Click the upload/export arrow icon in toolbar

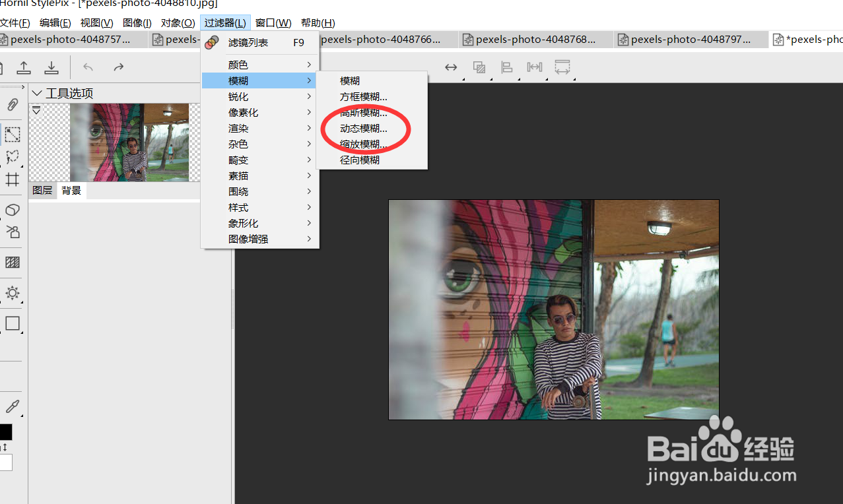[x=24, y=67]
